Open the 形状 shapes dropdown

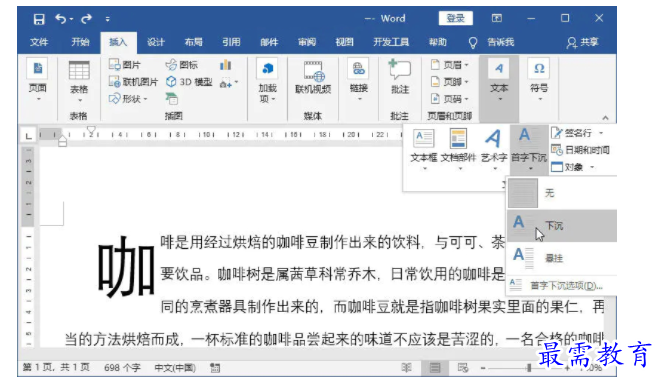tap(128, 98)
